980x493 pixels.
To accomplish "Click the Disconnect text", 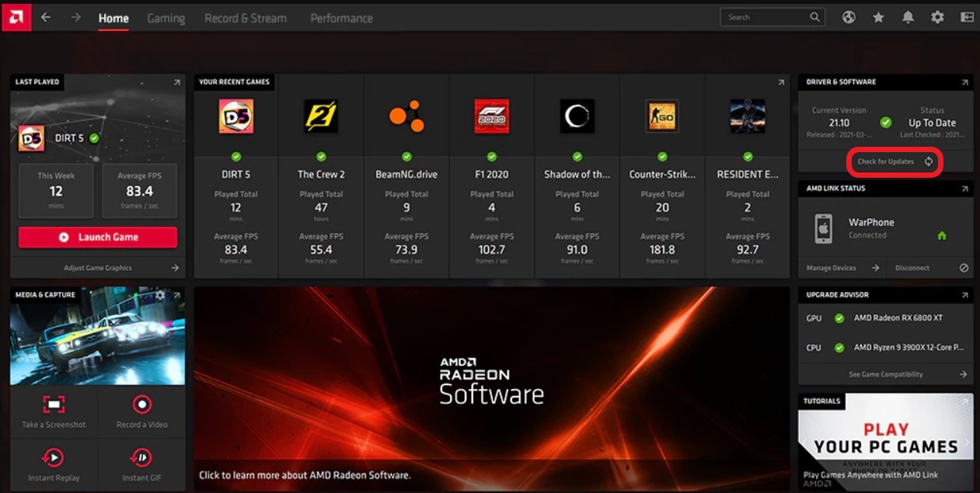I will [912, 268].
